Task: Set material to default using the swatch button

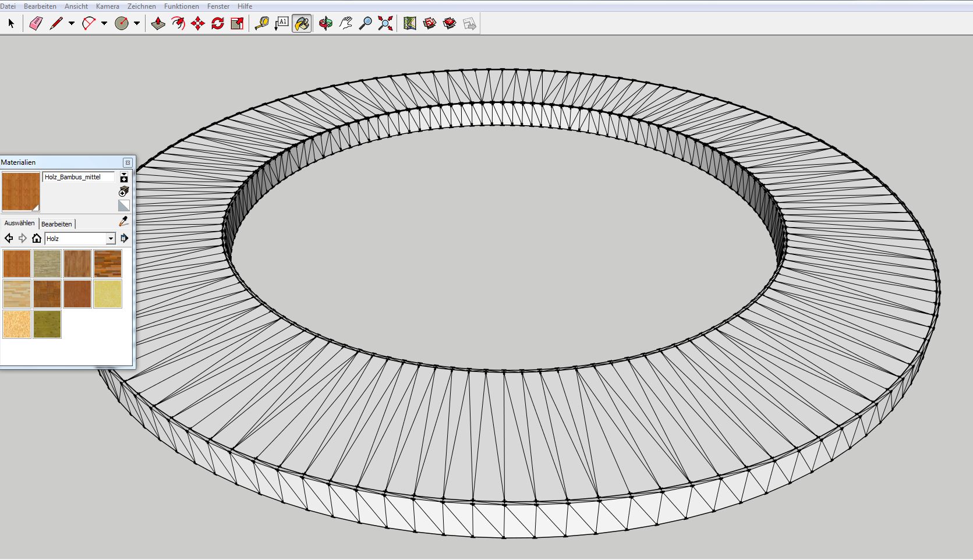Action: pos(124,205)
